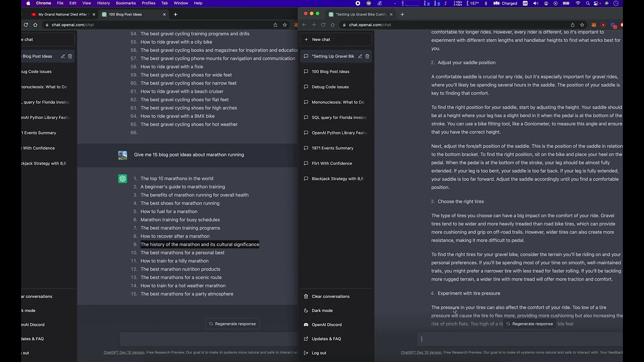The width and height of the screenshot is (644, 362).
Task: Click the Discord icon in right window sidebar
Action: [306, 325]
